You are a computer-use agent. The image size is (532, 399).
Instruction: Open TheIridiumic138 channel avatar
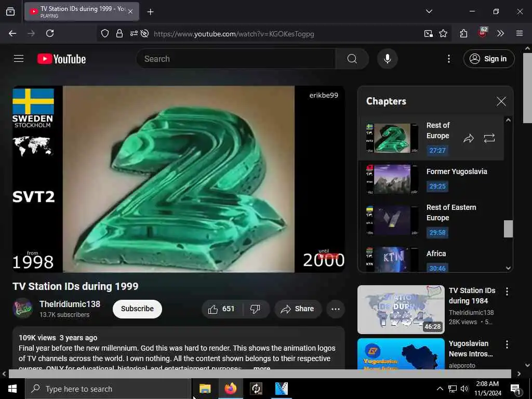click(x=23, y=308)
